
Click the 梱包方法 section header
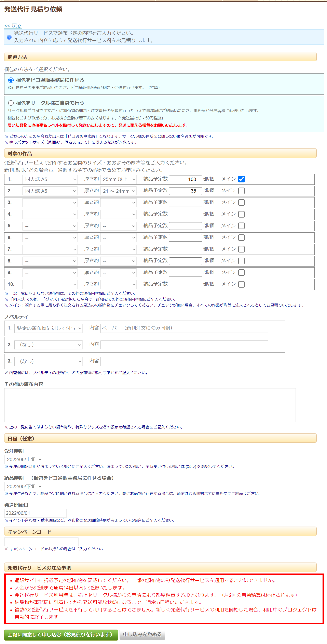160,57
